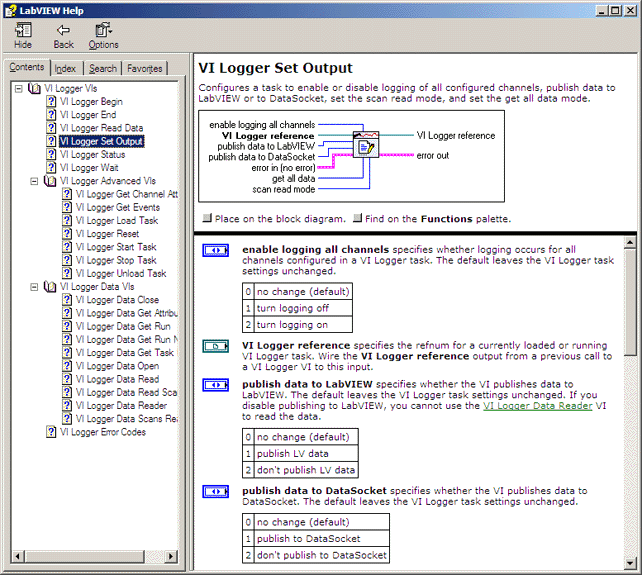
Task: Go back using the Back arrow icon
Action: click(63, 30)
